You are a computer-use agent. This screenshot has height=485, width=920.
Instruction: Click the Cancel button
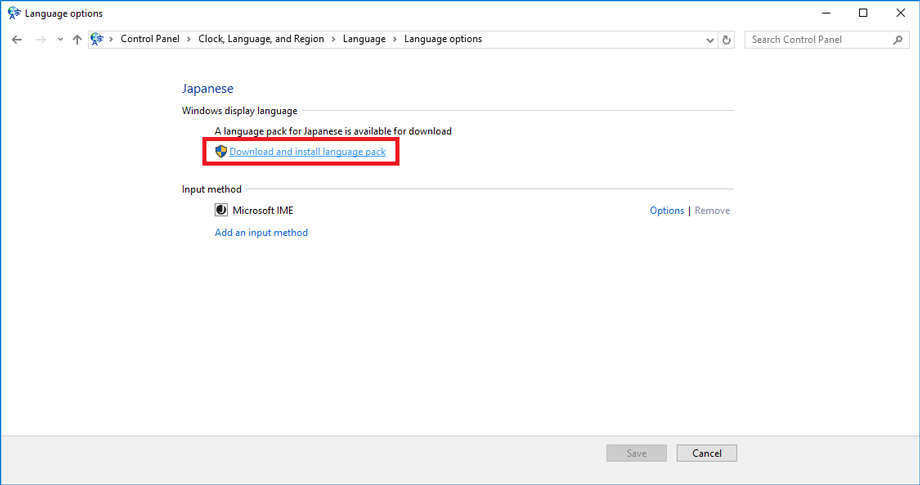(x=706, y=453)
